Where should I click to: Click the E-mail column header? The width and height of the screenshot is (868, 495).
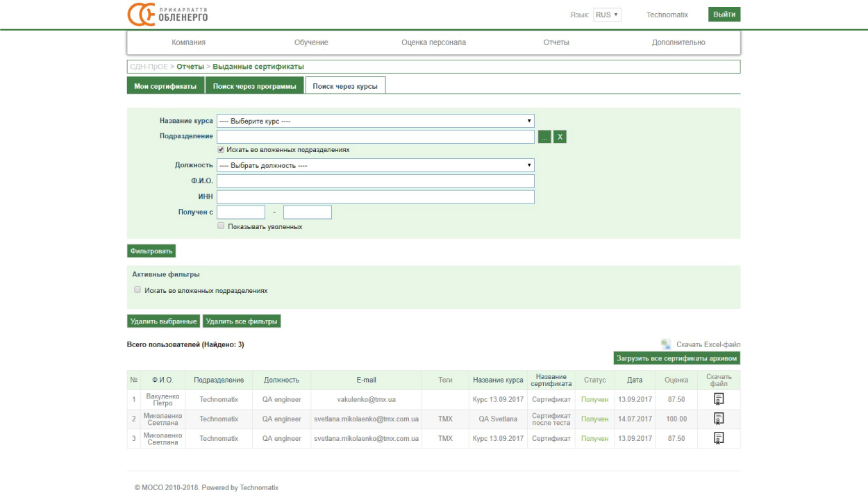coord(367,380)
